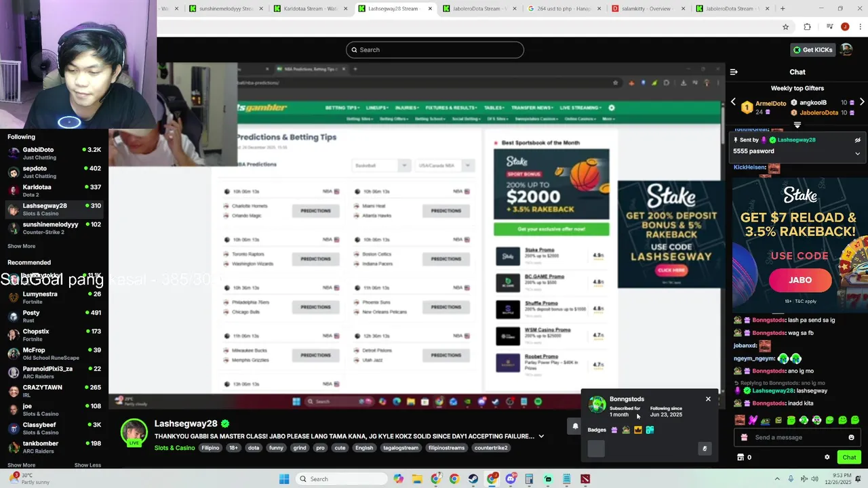Switch to the Karldotaa Stream tab

tap(311, 9)
